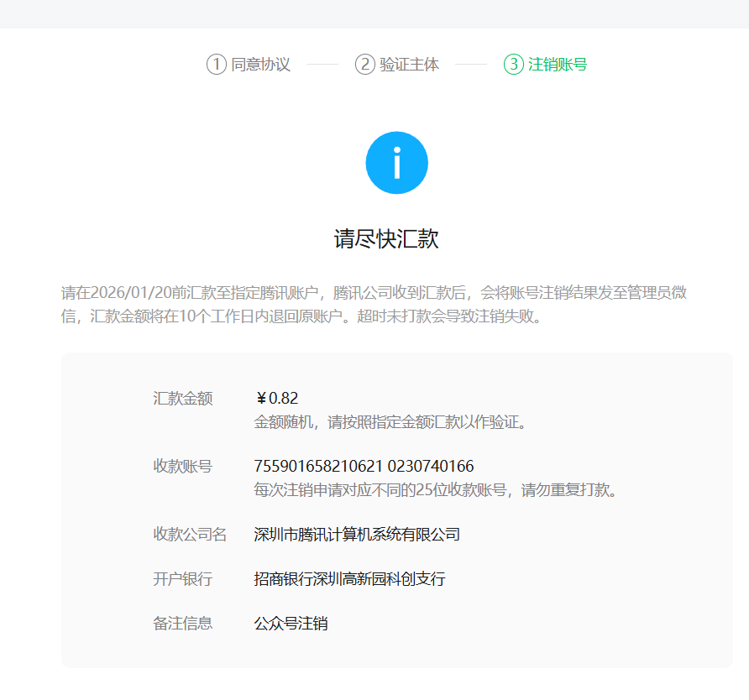Click the 开户银行 label

point(182,579)
